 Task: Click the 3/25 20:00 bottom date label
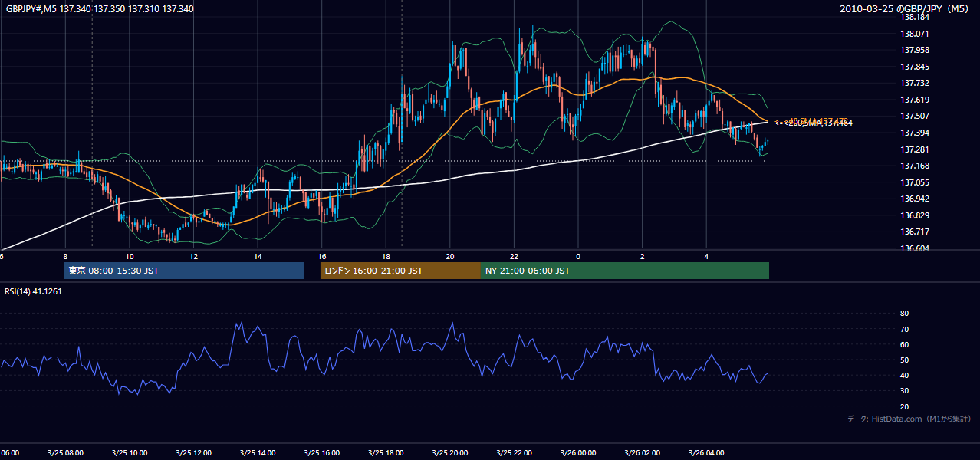point(450,453)
